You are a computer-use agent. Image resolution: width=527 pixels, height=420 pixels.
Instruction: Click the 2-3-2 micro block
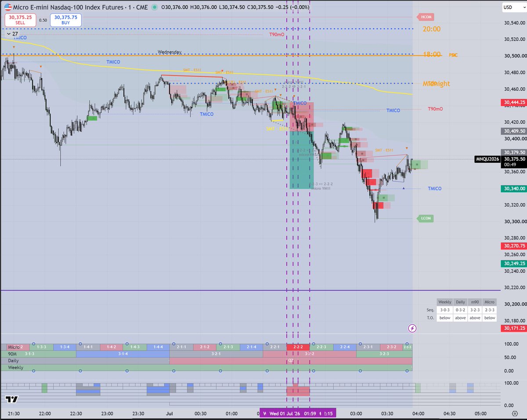(x=391, y=347)
